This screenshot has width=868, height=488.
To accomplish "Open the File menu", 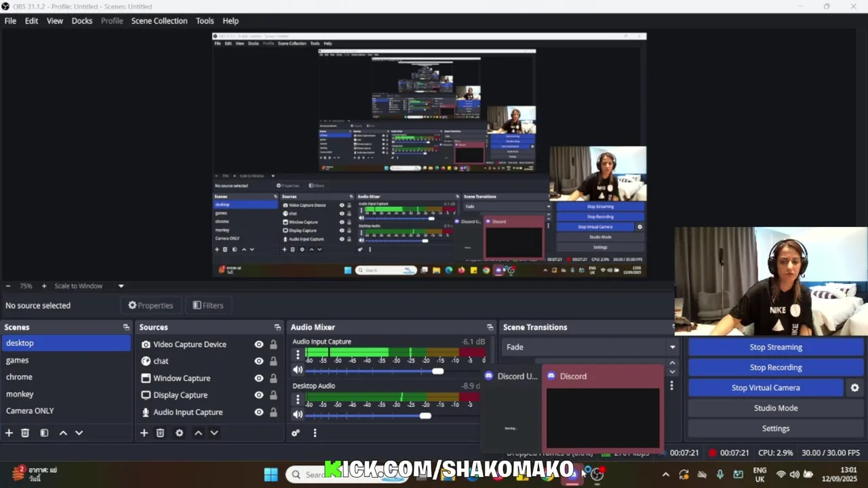I will (10, 21).
